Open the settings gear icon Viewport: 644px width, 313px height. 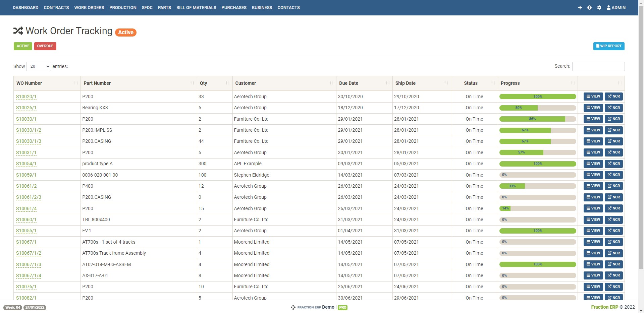599,7
